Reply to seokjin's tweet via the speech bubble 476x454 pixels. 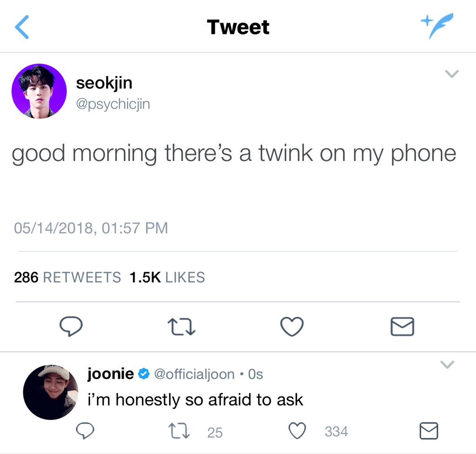coord(71,327)
